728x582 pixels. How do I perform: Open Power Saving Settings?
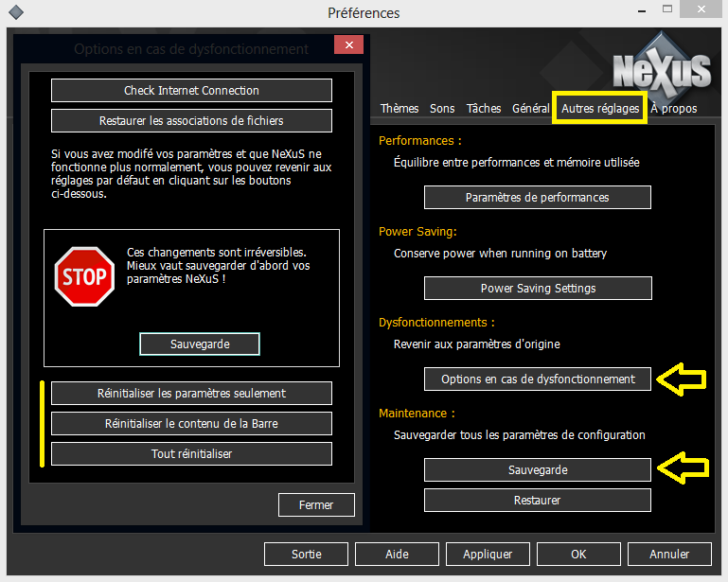tap(538, 289)
